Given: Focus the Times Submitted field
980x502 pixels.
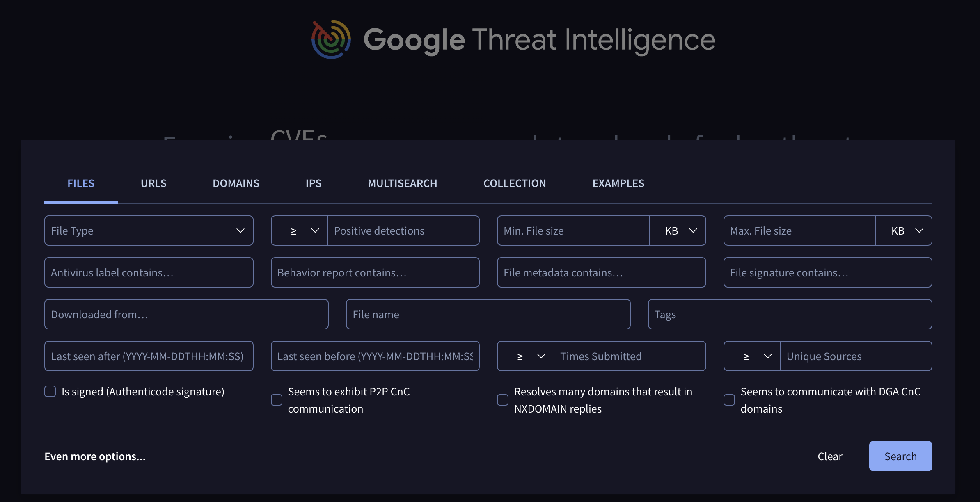Looking at the screenshot, I should pyautogui.click(x=630, y=356).
